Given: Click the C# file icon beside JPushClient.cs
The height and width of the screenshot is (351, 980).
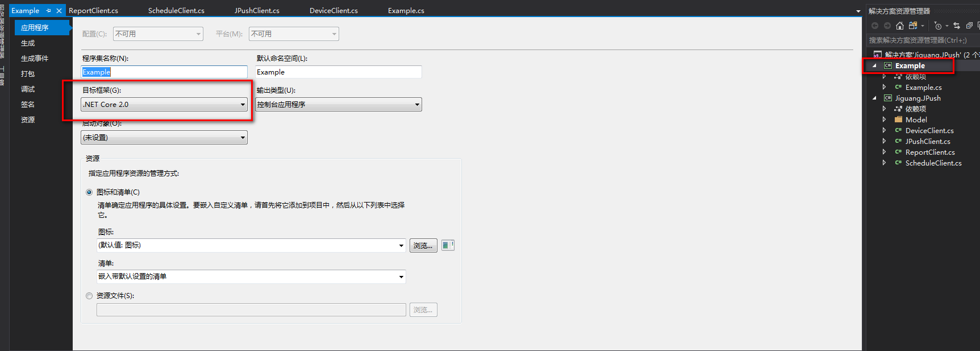Looking at the screenshot, I should click(x=899, y=141).
